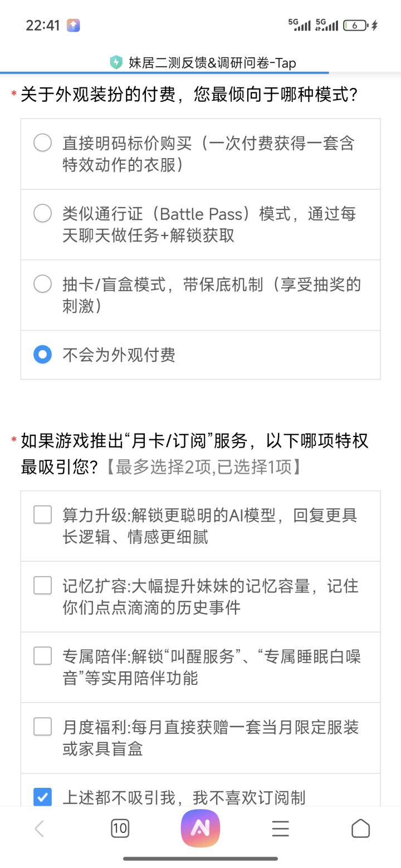Tap the battery indicator in status bar
This screenshot has height=868, width=401.
pos(355,25)
